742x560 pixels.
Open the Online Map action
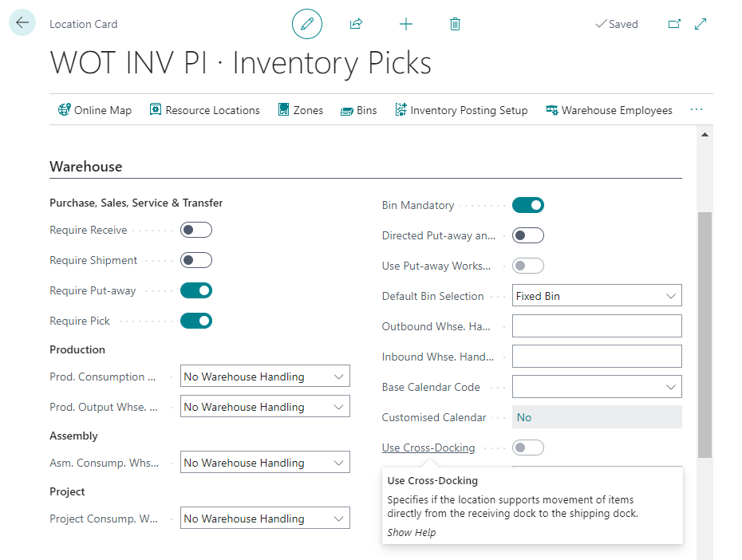click(x=95, y=110)
